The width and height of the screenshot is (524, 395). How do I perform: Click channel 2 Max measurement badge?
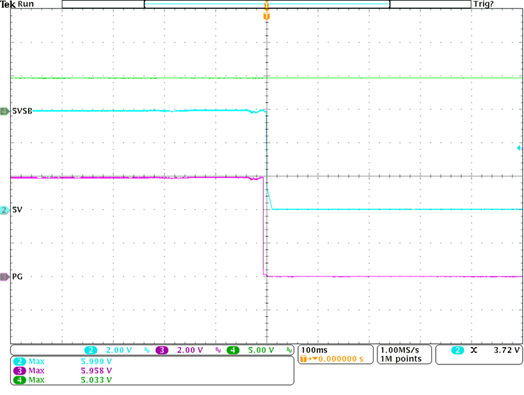[19, 362]
